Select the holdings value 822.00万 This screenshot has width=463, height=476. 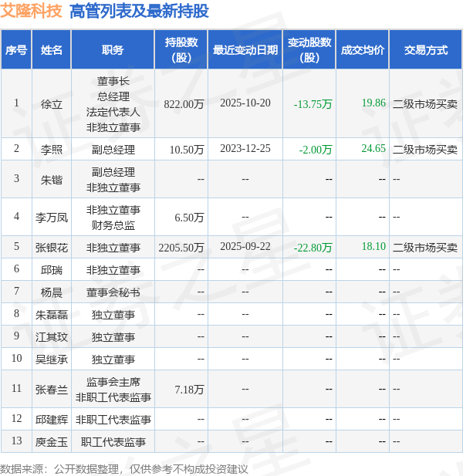tap(184, 104)
